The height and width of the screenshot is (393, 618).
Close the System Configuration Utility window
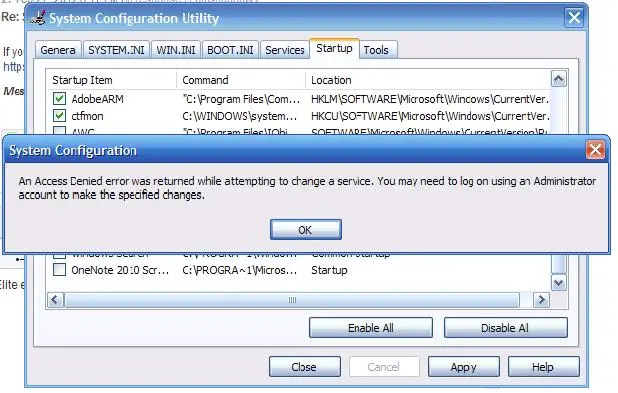click(x=574, y=18)
